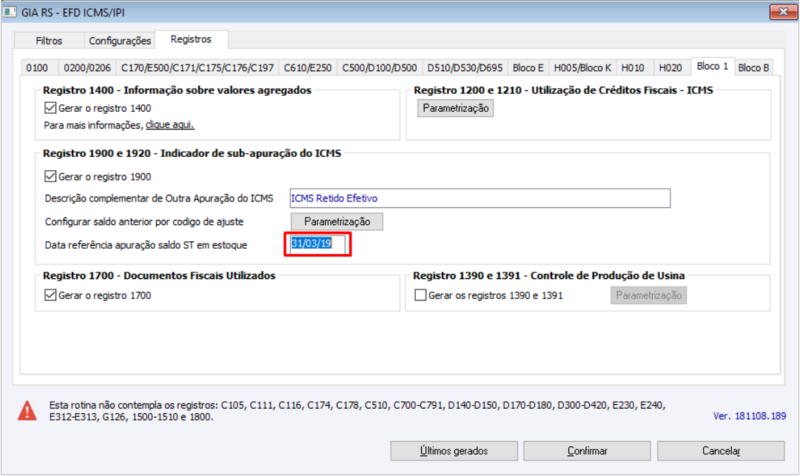Open the 0100 sub-tab
This screenshot has width=800, height=476.
coord(37,68)
